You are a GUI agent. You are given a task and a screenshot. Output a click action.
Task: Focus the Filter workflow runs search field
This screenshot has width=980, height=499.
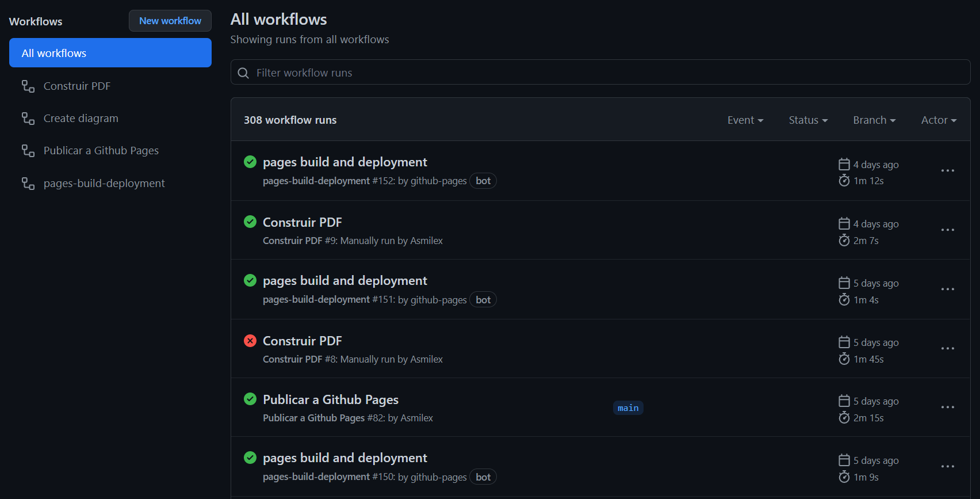coord(600,73)
